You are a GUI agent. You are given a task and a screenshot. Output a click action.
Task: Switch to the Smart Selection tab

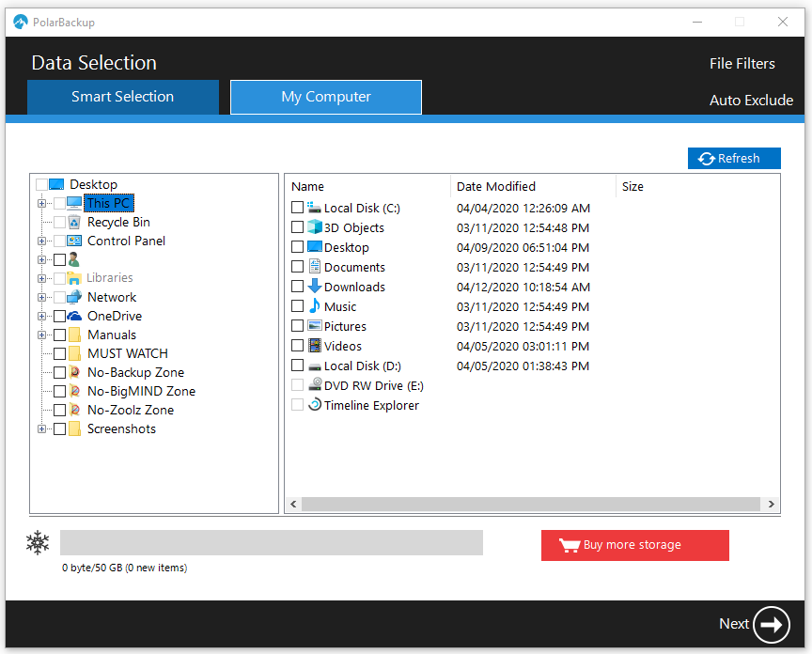[123, 97]
